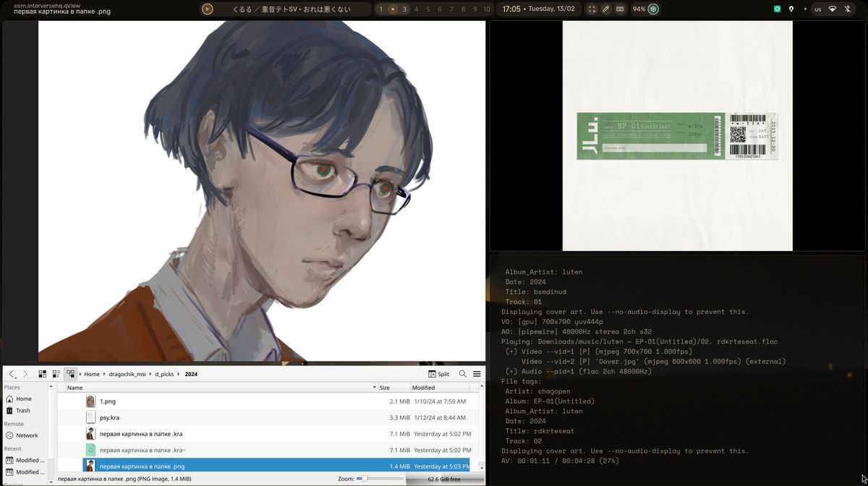This screenshot has height=486, width=868.
Task: Click 'd_picks' in breadcrumb path
Action: click(x=164, y=374)
